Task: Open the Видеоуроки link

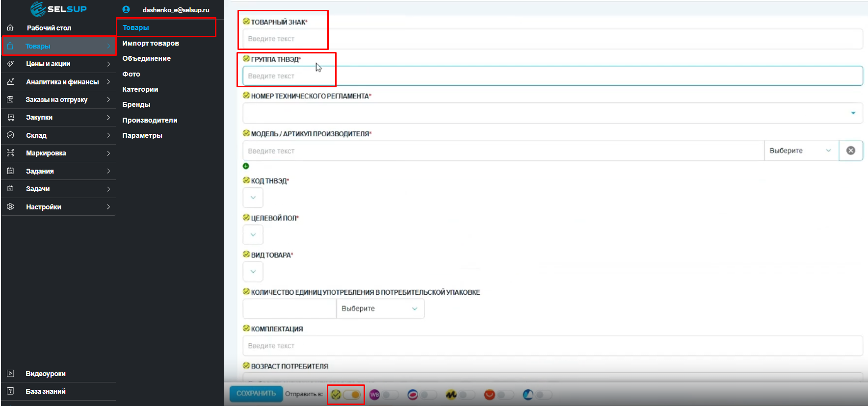Action: click(x=46, y=373)
